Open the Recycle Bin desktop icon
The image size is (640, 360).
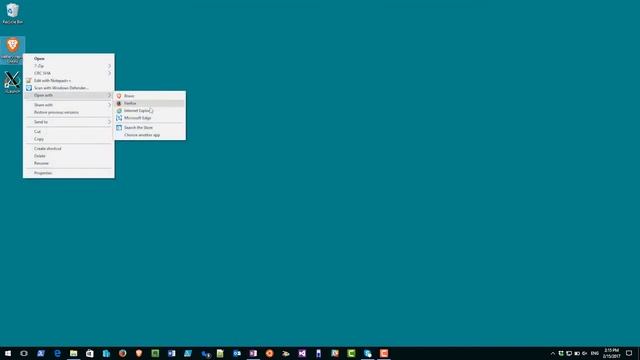pyautogui.click(x=13, y=13)
